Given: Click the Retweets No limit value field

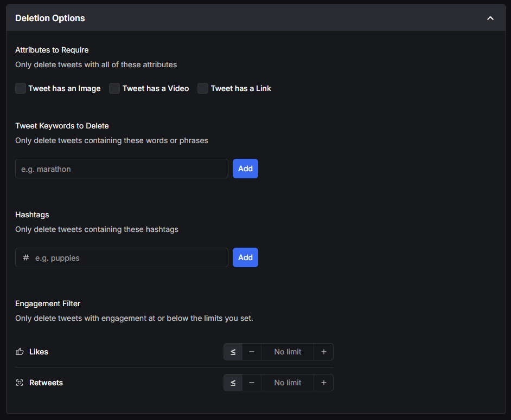Looking at the screenshot, I should click(x=288, y=383).
